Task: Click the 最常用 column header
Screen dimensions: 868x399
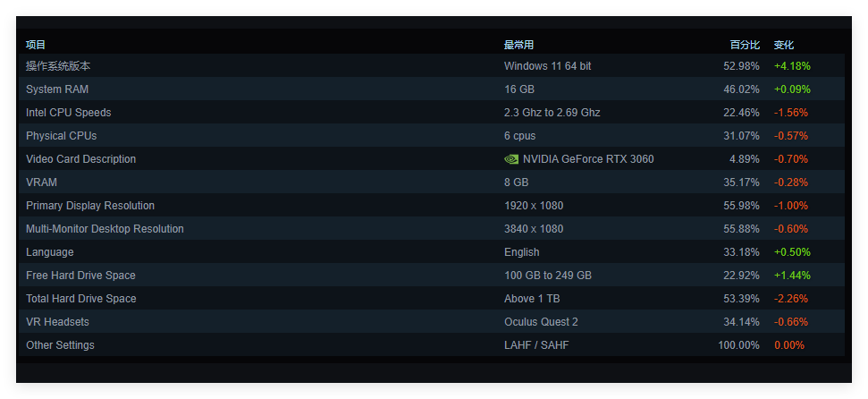Action: click(x=518, y=45)
